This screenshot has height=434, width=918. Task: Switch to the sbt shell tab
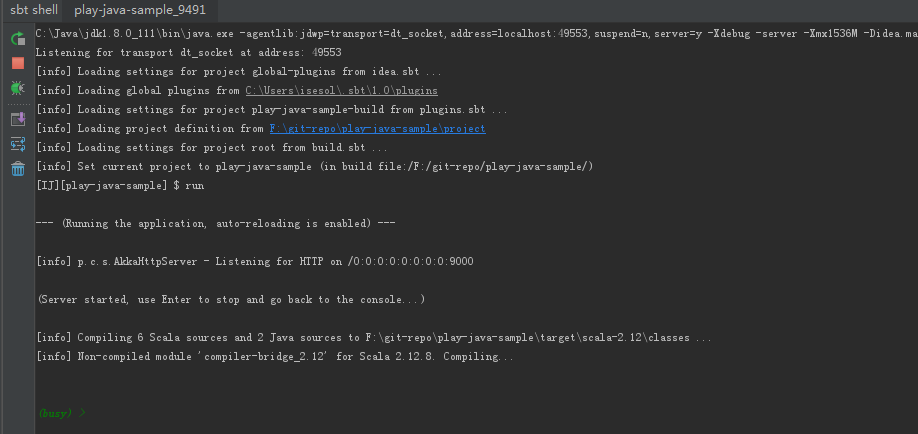click(33, 10)
